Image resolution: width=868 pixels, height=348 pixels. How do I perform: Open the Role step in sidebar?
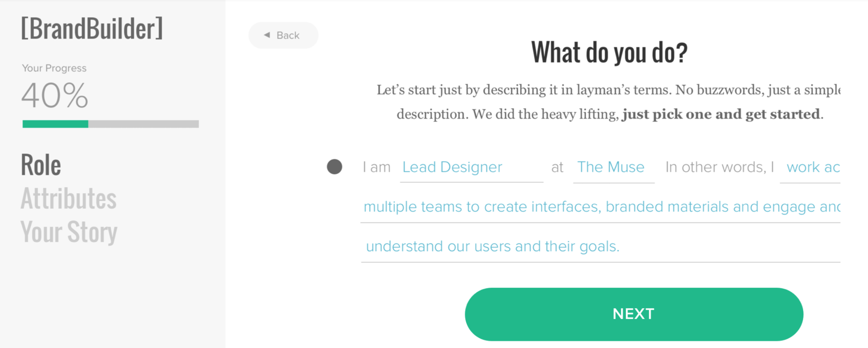41,165
